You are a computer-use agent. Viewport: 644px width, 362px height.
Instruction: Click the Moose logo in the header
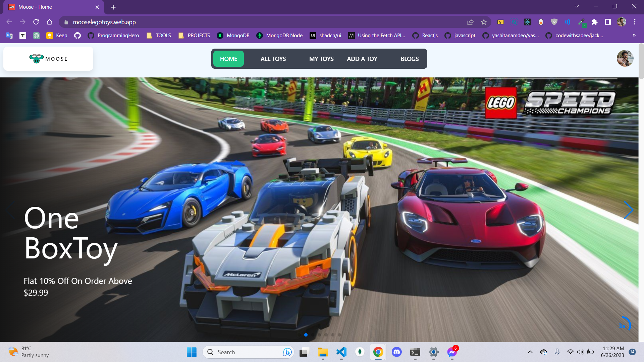(x=48, y=59)
